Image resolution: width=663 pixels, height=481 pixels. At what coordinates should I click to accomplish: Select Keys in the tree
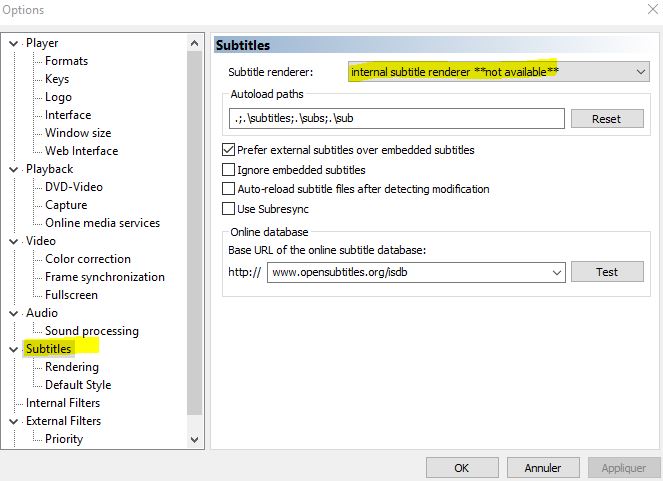point(57,79)
